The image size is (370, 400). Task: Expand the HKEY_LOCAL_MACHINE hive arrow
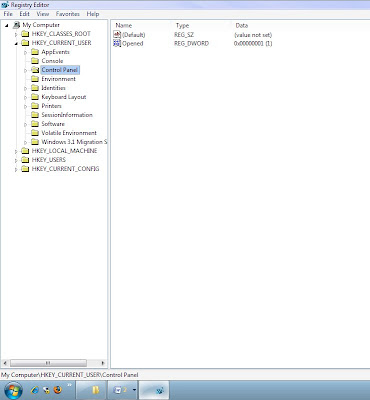click(x=16, y=151)
